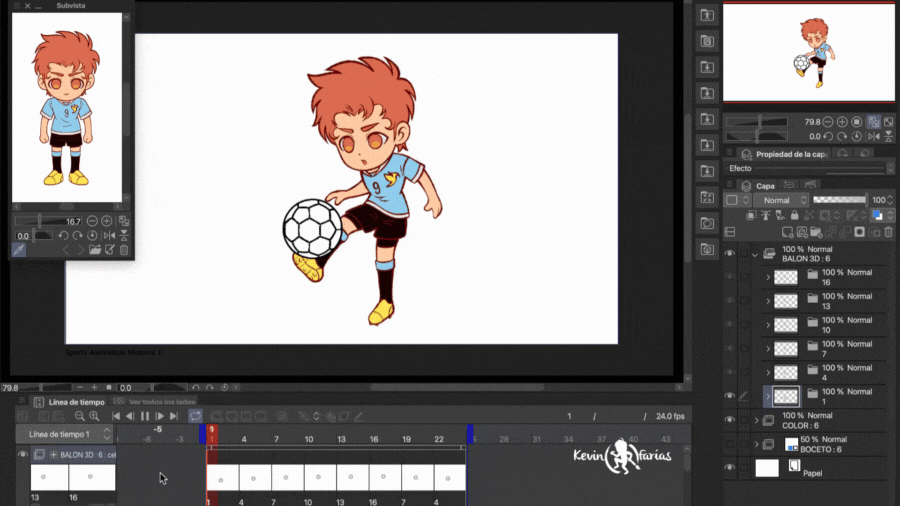Hide the BALON 3D : 6 layer folder
The height and width of the screenshot is (506, 900).
coord(730,254)
